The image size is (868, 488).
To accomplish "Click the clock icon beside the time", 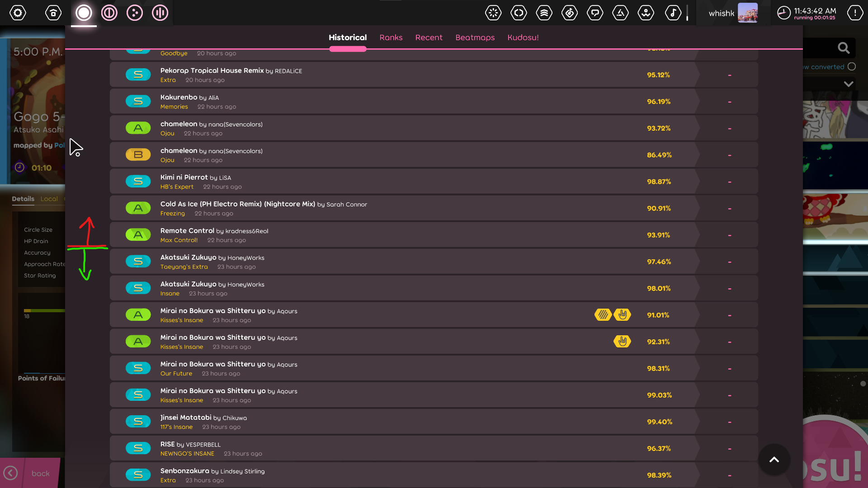I will pos(783,13).
